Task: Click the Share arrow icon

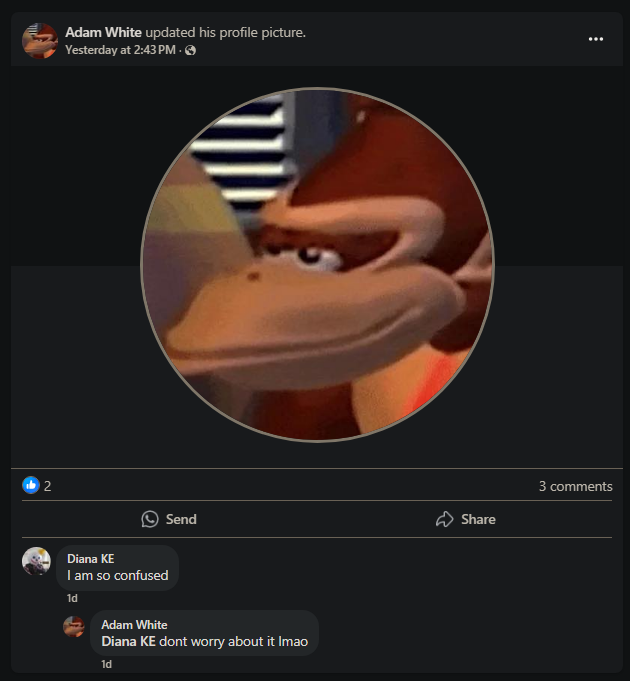Action: [x=445, y=519]
